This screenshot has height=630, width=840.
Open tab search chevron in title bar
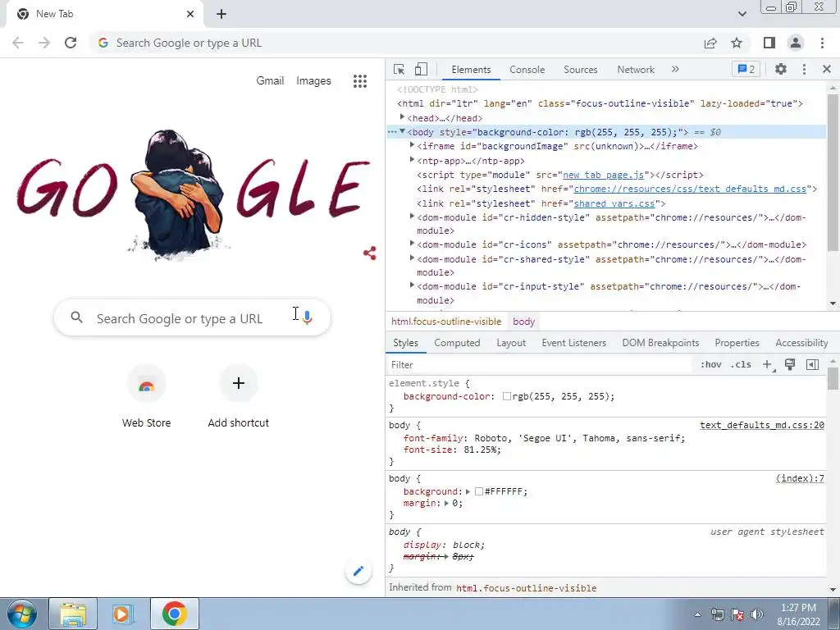[742, 14]
